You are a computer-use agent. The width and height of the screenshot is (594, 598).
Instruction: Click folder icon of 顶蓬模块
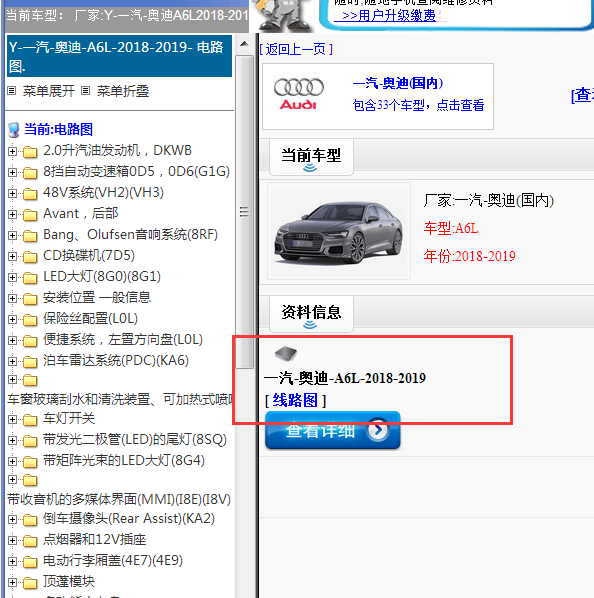tap(30, 583)
